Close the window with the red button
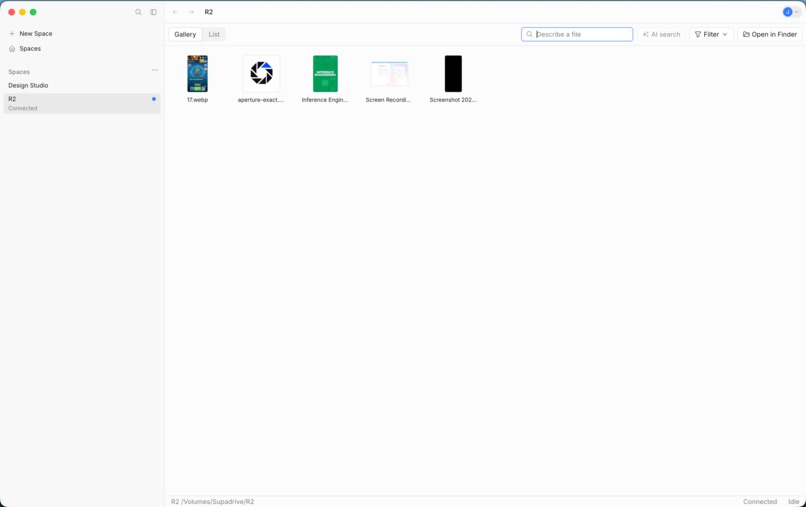 (12, 12)
